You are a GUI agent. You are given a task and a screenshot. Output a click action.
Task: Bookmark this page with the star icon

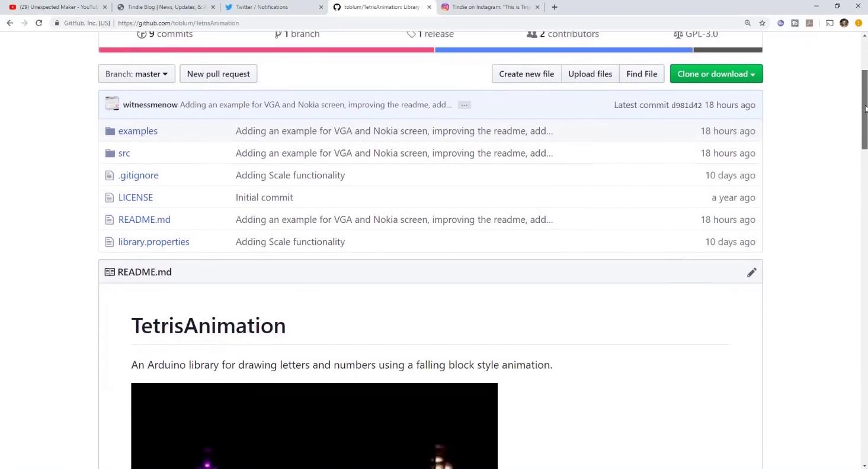763,23
